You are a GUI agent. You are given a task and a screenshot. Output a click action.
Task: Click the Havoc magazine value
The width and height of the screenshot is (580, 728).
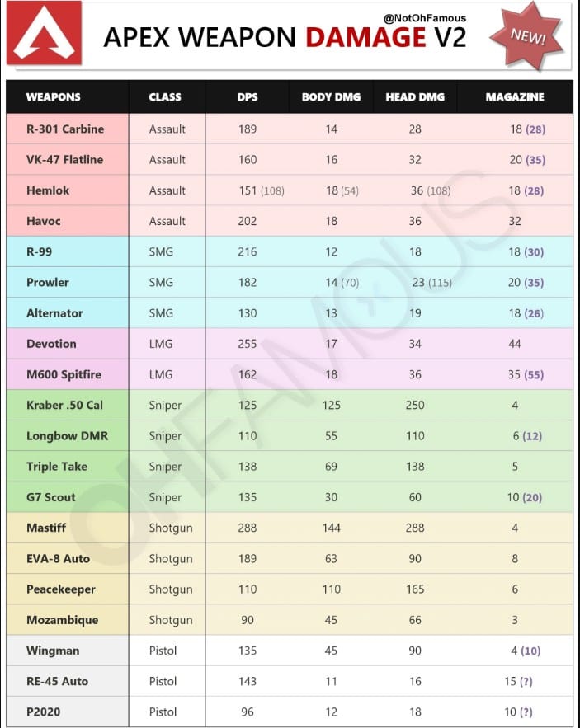coord(515,221)
